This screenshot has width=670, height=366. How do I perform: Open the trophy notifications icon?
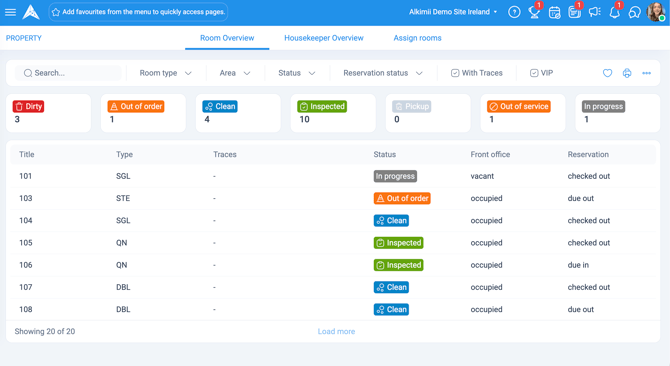(x=534, y=12)
